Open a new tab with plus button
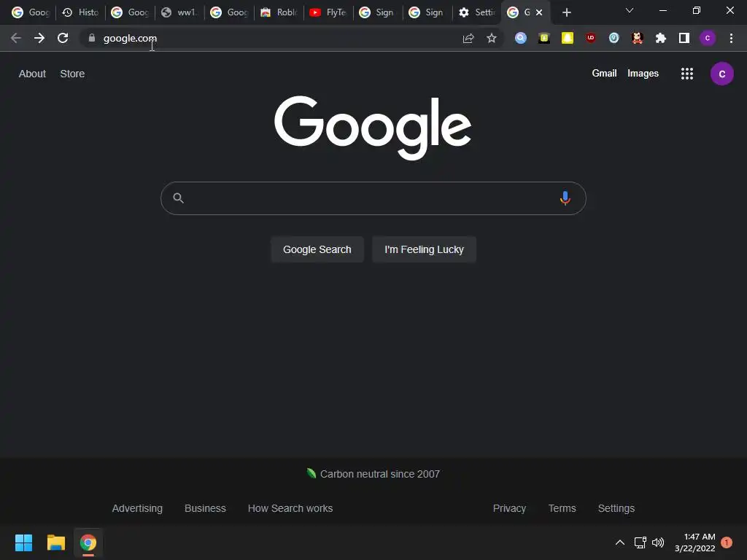 point(566,12)
